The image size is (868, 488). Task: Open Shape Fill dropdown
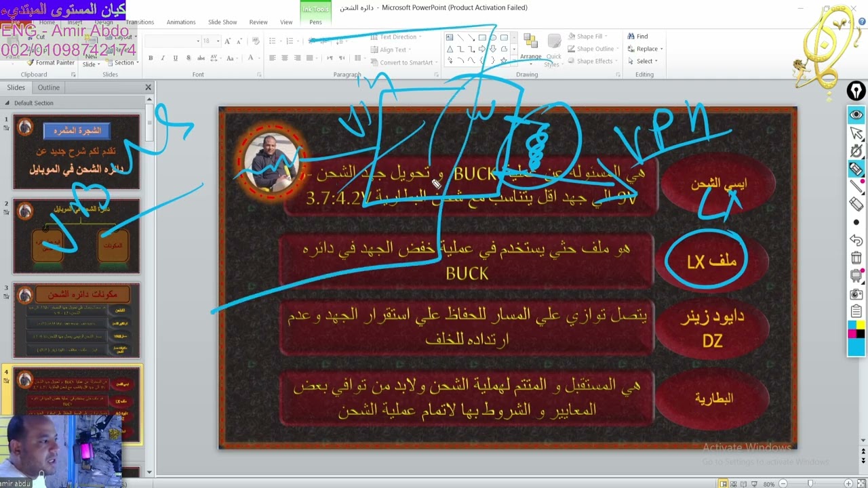click(588, 37)
